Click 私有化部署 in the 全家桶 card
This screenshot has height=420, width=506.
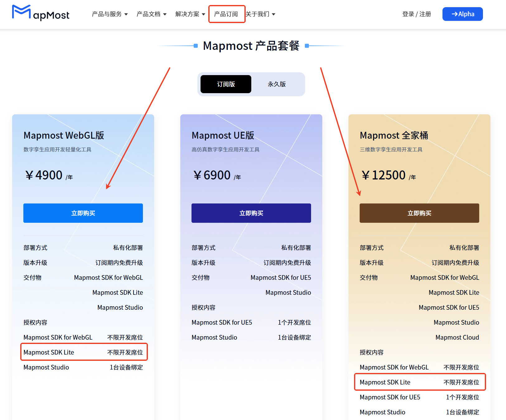pyautogui.click(x=464, y=248)
